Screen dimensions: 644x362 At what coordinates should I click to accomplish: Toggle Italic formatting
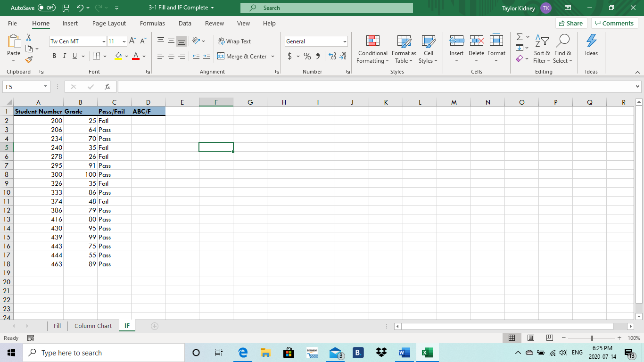65,56
